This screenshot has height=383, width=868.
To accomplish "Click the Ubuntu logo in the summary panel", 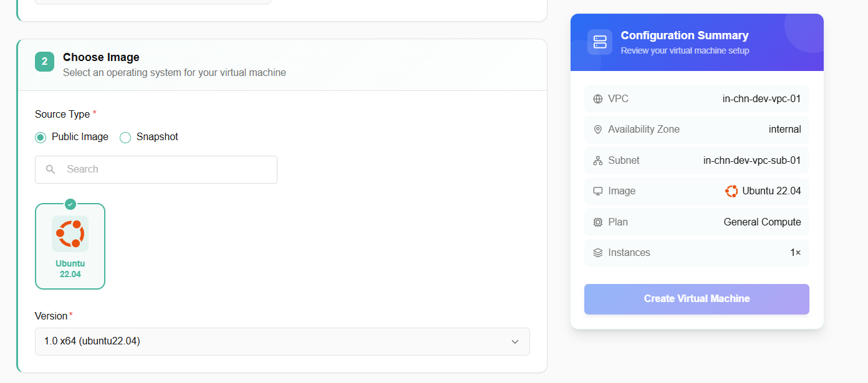I will pos(731,191).
